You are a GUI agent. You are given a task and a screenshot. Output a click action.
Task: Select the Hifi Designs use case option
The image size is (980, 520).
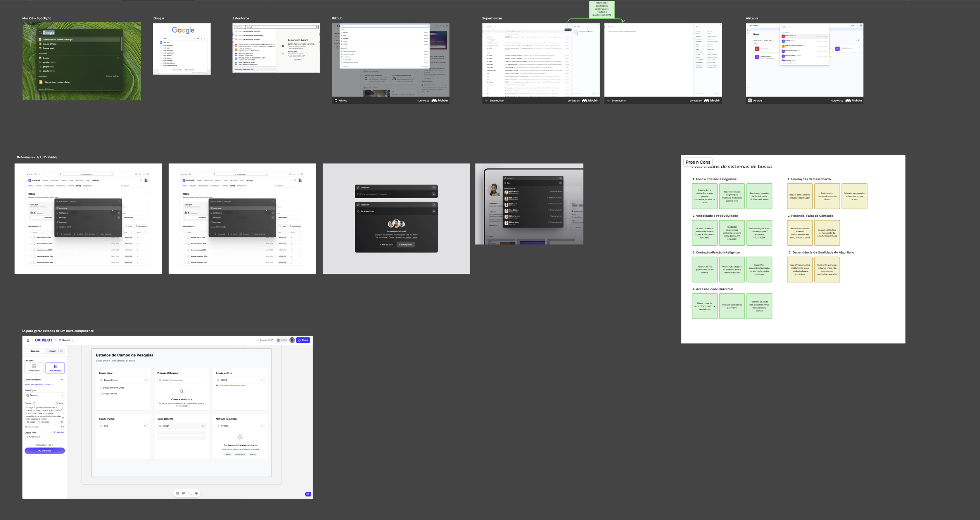pyautogui.click(x=55, y=368)
